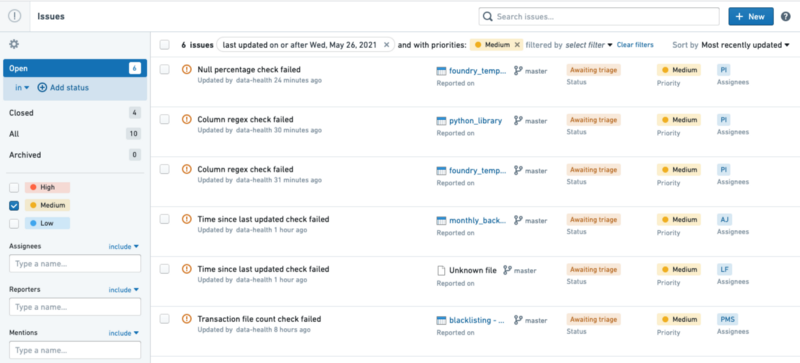Click the Issues app icon in header
This screenshot has width=800, height=363.
point(15,16)
